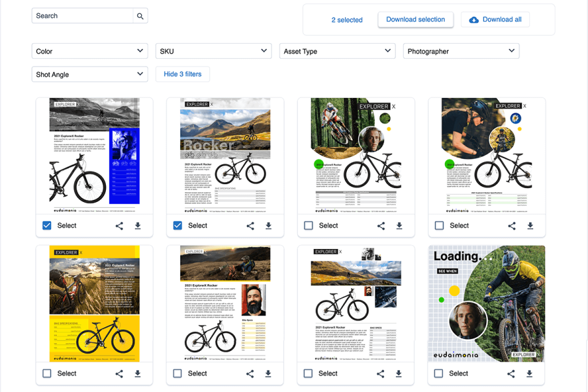Viewport: 588px width, 392px height.
Task: Expand the Asset Type filter dropdown
Action: tap(337, 51)
